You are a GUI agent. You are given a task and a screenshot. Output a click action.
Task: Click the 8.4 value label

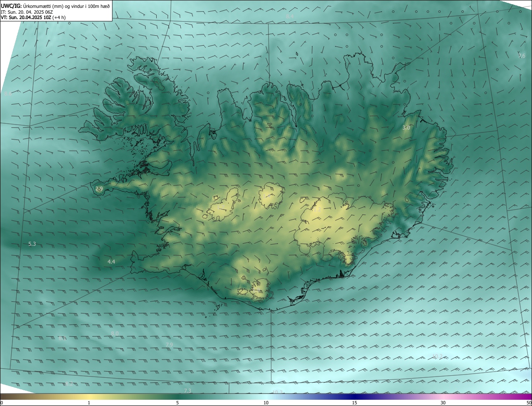290,16
